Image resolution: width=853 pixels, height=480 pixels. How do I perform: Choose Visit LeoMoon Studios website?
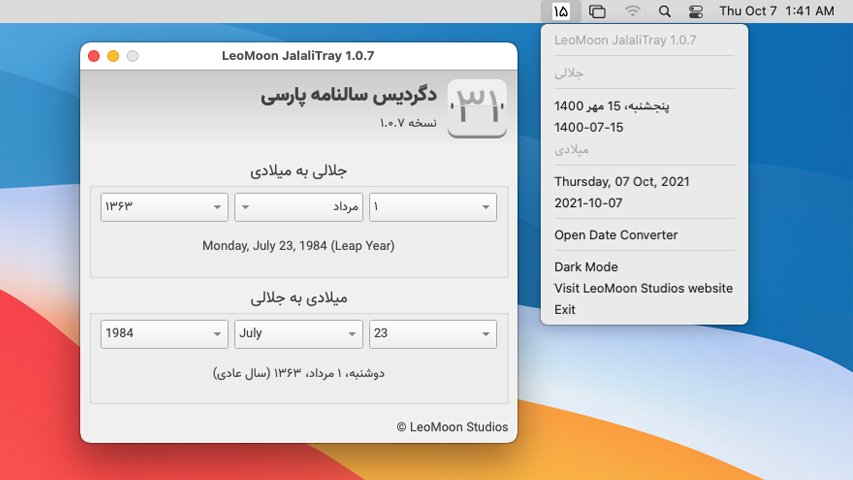tap(644, 288)
